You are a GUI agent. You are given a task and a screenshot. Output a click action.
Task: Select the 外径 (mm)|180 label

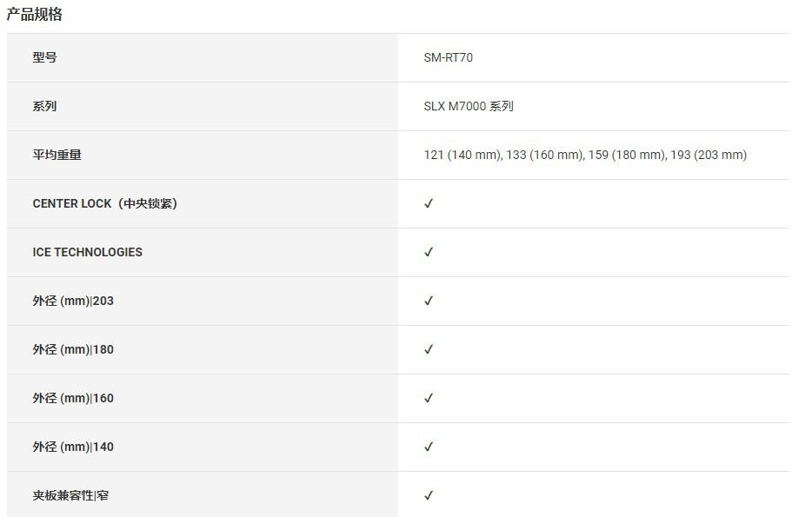[73, 349]
